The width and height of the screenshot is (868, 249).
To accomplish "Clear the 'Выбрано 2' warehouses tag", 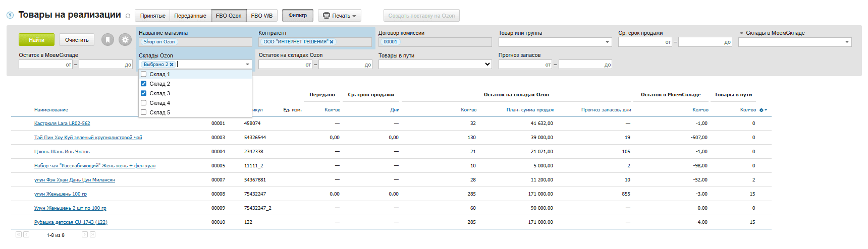I will coord(172,65).
